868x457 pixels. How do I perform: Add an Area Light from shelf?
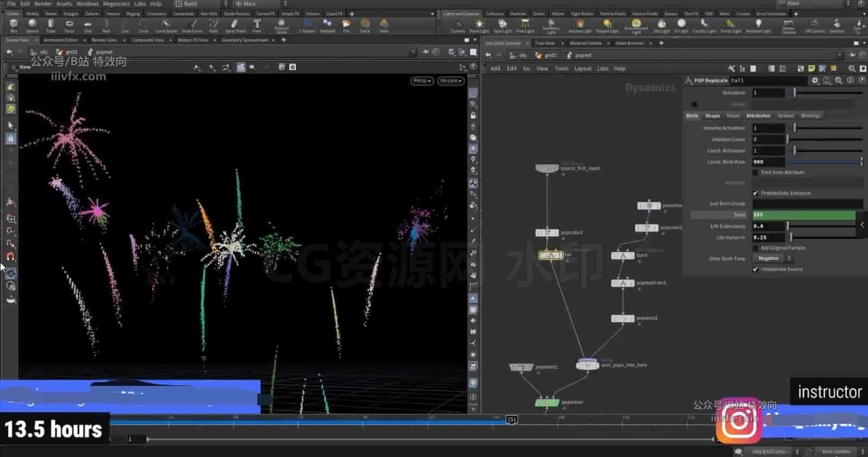click(525, 26)
